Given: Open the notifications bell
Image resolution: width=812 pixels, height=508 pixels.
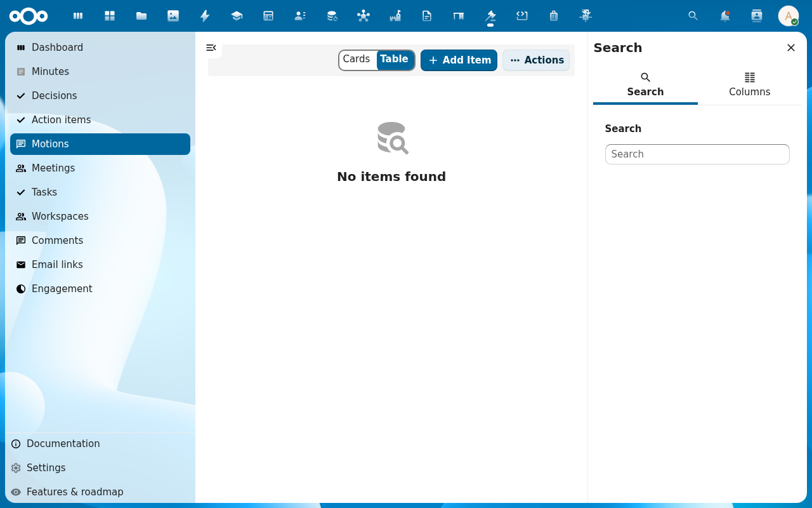Looking at the screenshot, I should [725, 16].
